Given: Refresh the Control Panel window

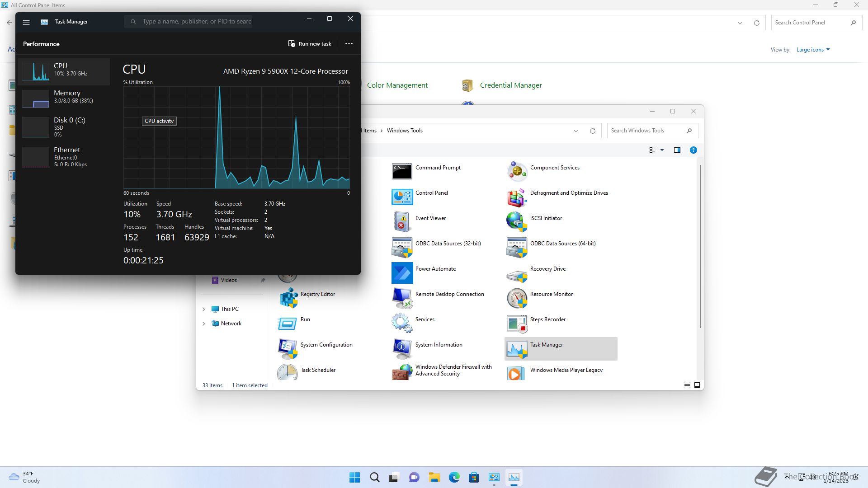Looking at the screenshot, I should click(756, 23).
